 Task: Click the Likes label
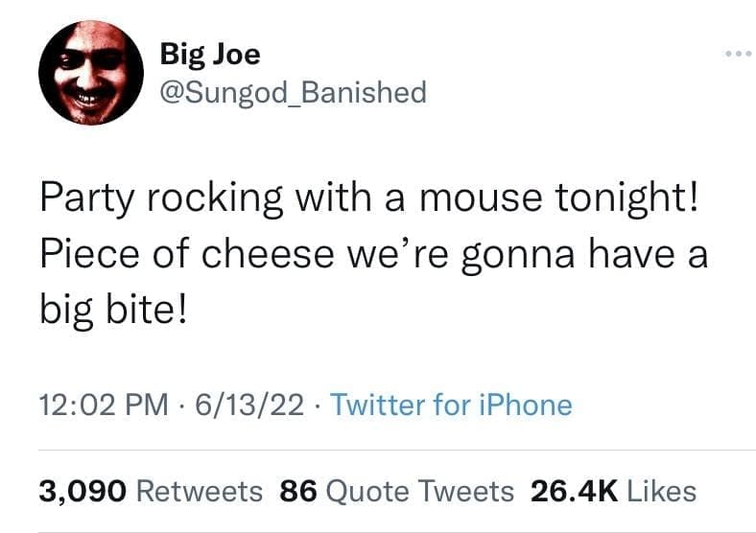662,492
